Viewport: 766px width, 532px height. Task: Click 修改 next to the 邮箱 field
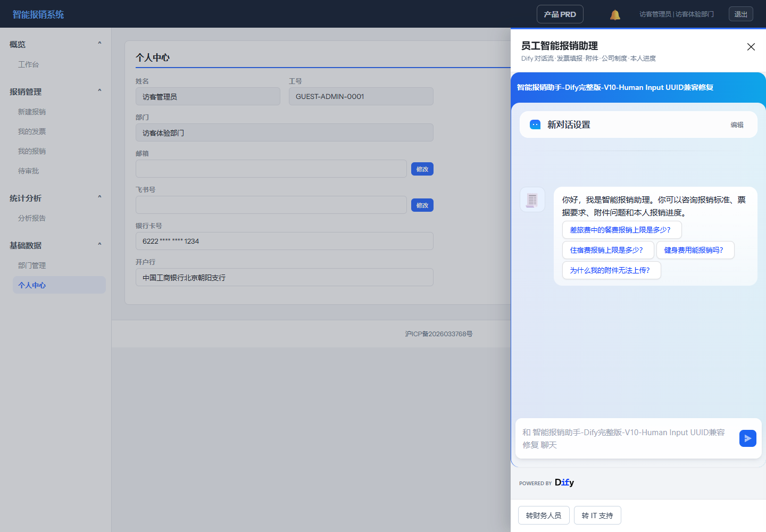pyautogui.click(x=422, y=169)
